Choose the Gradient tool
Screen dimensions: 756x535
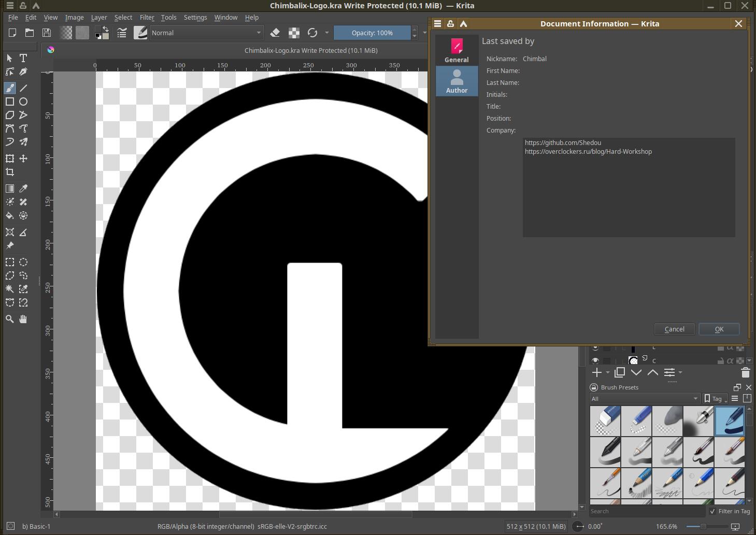pos(10,189)
